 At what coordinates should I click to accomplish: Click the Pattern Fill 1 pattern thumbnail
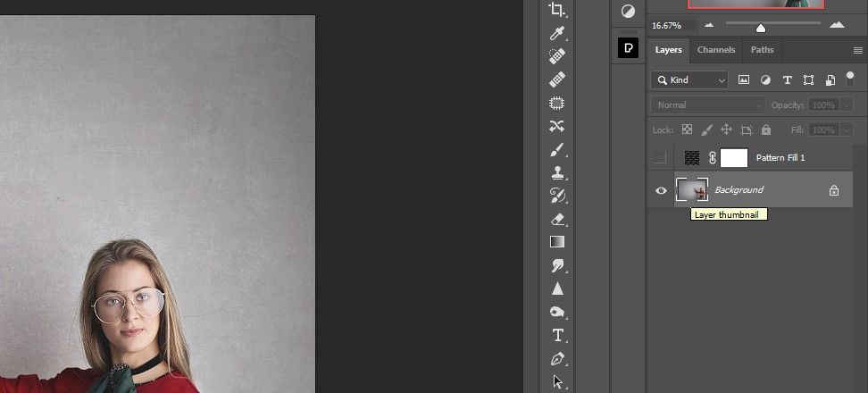tap(692, 158)
